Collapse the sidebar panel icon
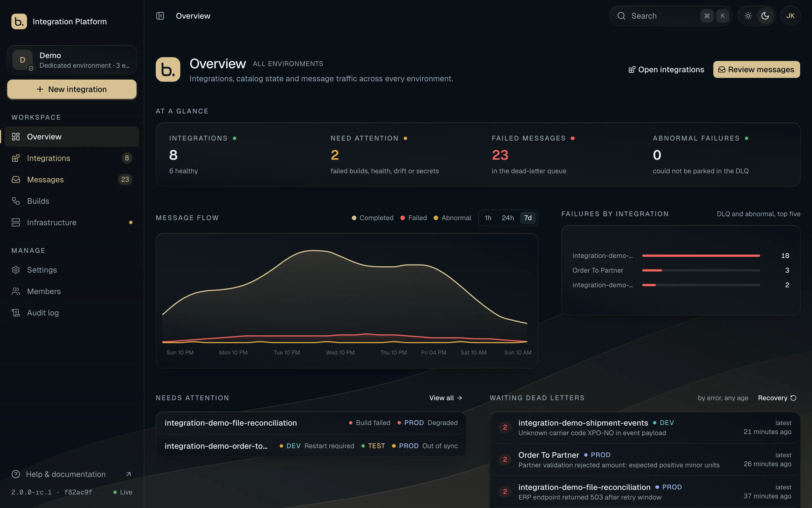 pos(160,16)
